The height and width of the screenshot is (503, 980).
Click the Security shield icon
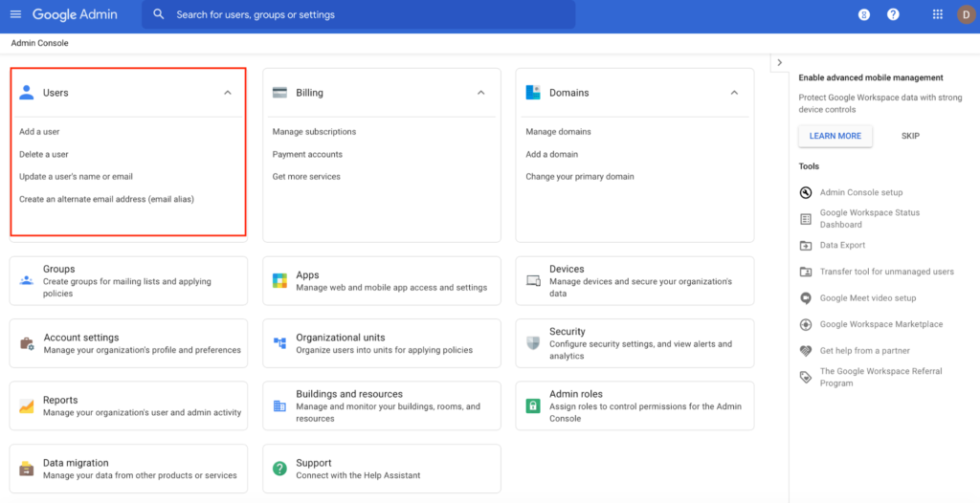tap(532, 343)
